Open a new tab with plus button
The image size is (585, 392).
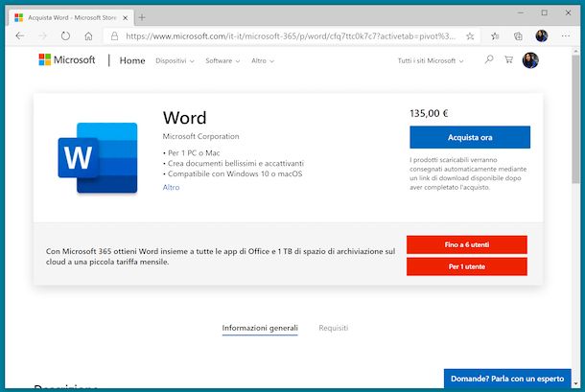pos(142,17)
